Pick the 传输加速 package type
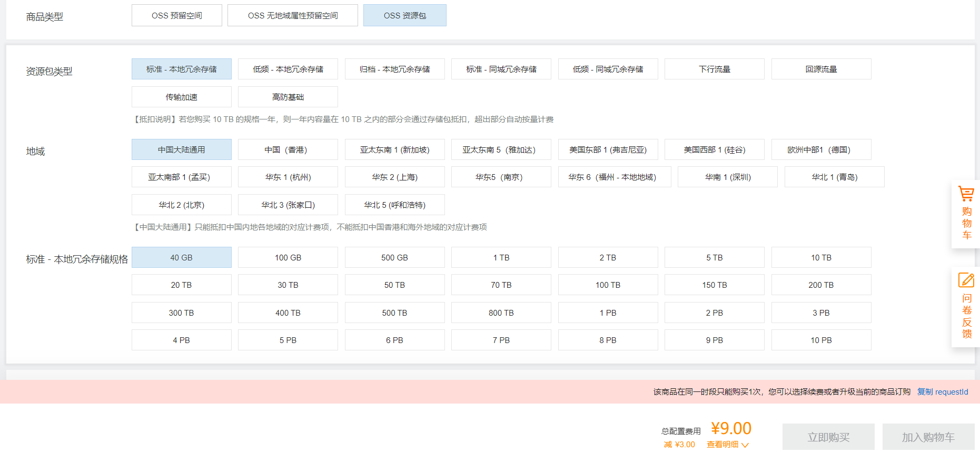 (181, 97)
